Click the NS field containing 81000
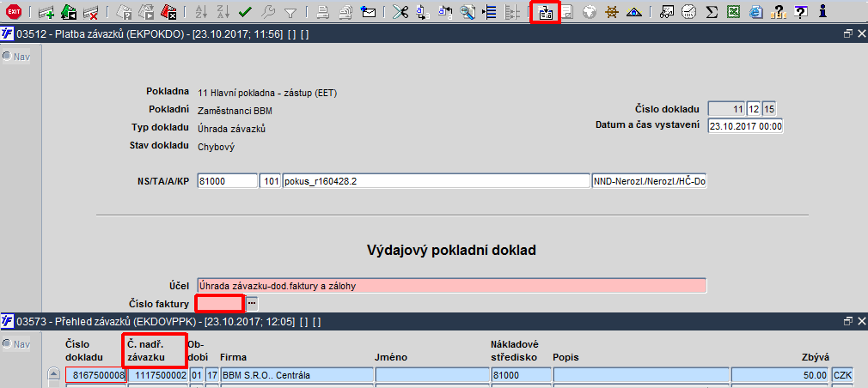Viewport: 868px width, 388px height. pos(228,181)
